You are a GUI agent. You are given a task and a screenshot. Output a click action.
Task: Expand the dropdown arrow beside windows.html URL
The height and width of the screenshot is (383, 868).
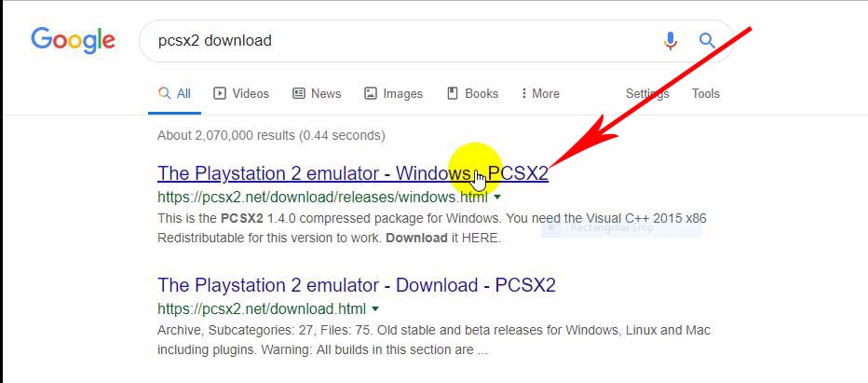[497, 198]
